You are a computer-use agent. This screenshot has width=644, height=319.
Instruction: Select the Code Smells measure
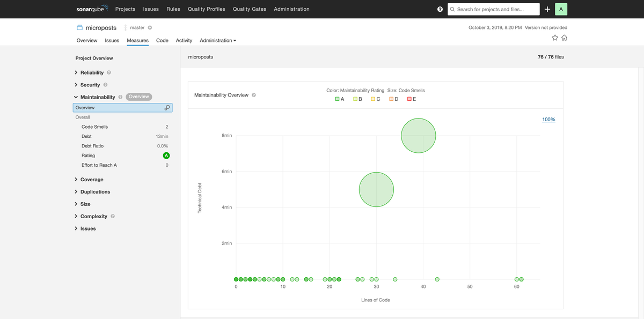click(x=122, y=127)
